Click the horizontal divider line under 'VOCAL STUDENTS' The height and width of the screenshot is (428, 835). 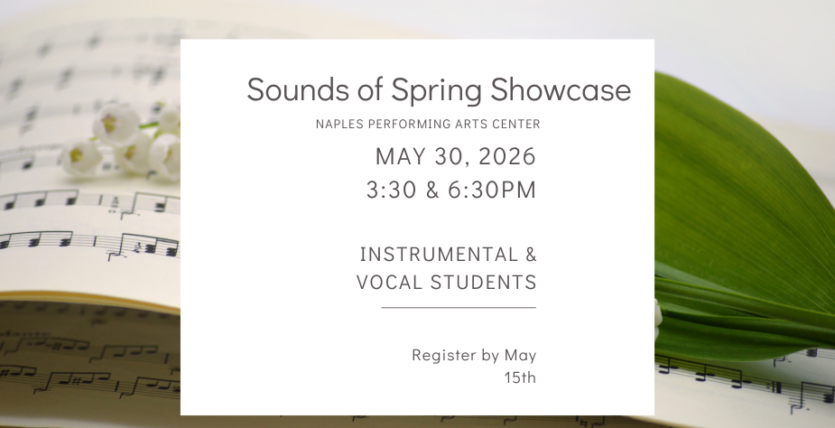coord(458,308)
